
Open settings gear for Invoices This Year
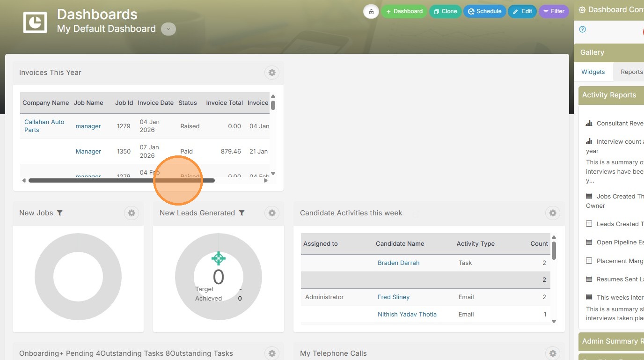pyautogui.click(x=272, y=73)
